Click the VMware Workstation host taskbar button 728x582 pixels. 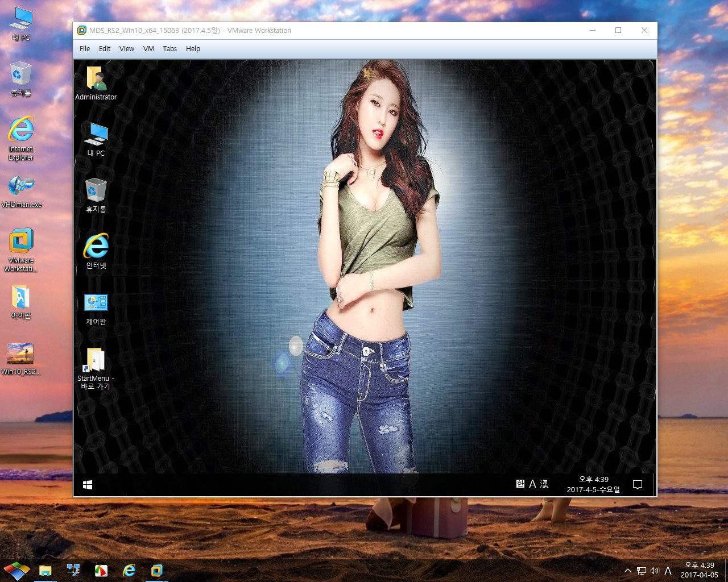[157, 571]
